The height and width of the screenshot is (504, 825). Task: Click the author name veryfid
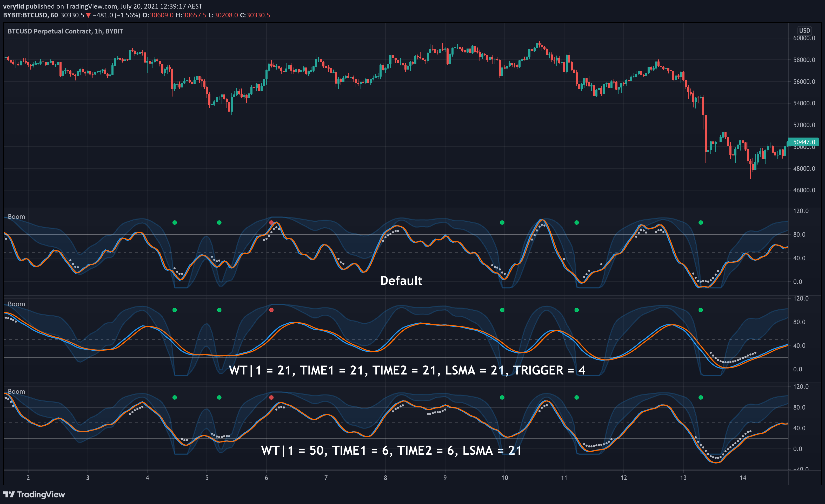(14, 6)
